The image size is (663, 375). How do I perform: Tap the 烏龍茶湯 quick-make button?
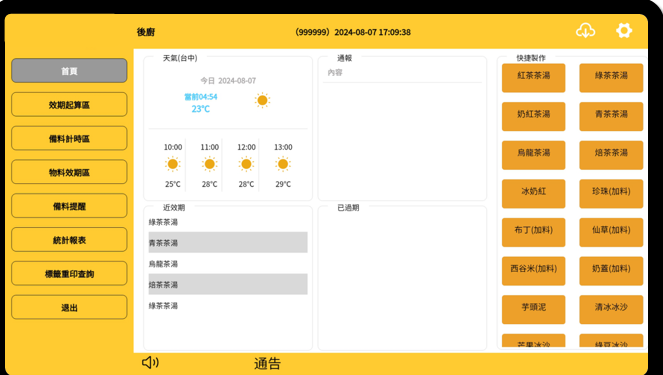[534, 155]
